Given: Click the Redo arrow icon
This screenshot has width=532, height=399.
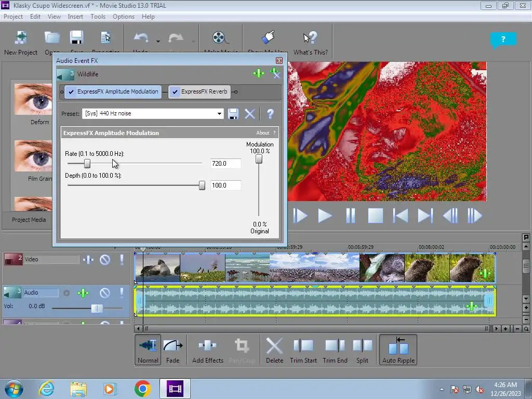Looking at the screenshot, I should pos(176,37).
